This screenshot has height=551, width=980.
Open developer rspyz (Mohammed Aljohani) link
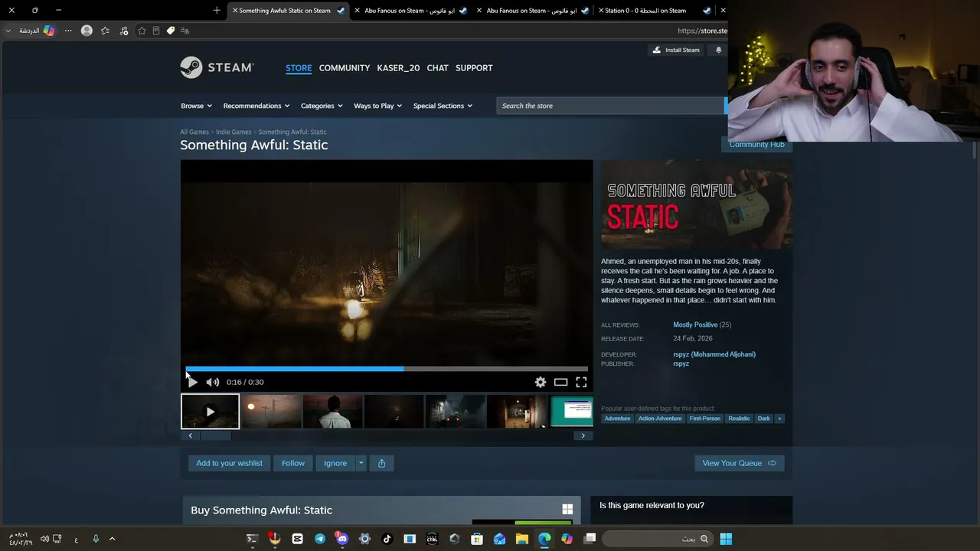(x=714, y=354)
